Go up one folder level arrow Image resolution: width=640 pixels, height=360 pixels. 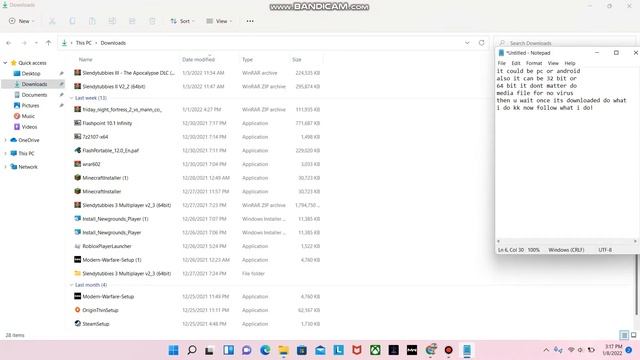click(x=48, y=43)
